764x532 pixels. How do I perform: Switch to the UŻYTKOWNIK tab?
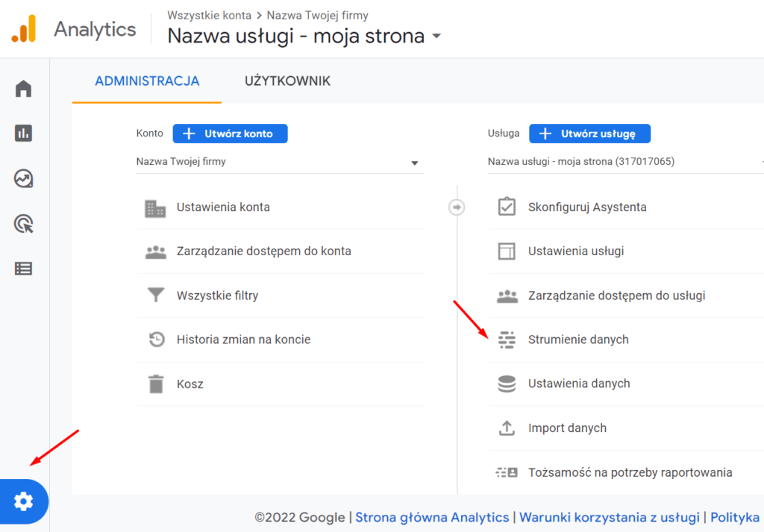pos(287,81)
